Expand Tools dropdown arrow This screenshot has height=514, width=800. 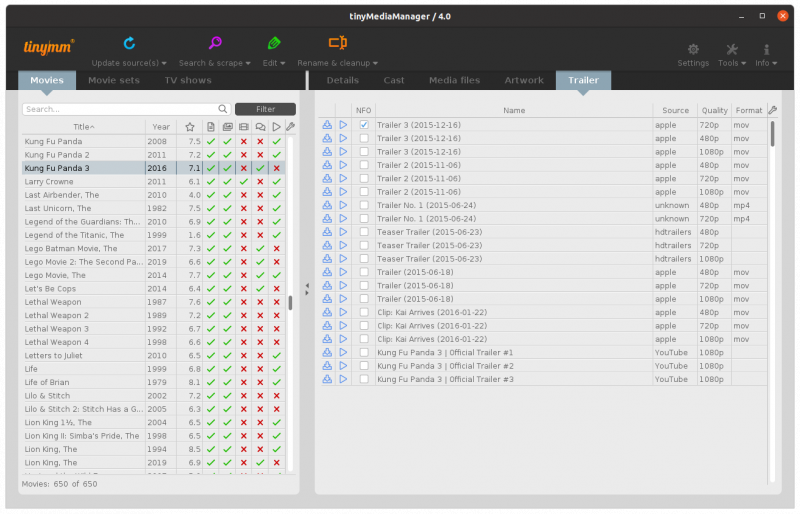point(743,63)
